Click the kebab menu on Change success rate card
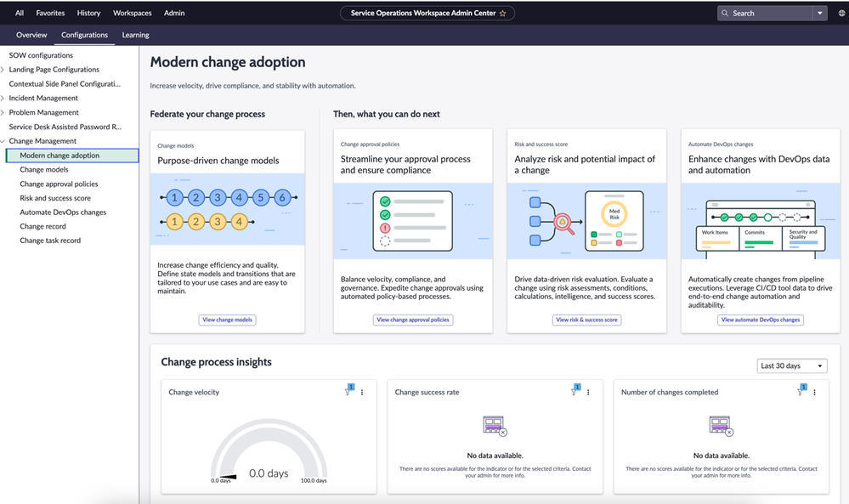Viewport: 849px width, 504px height. (588, 392)
